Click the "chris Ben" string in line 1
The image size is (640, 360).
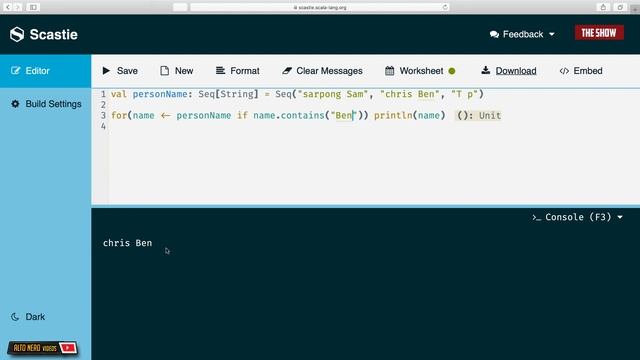click(x=410, y=94)
